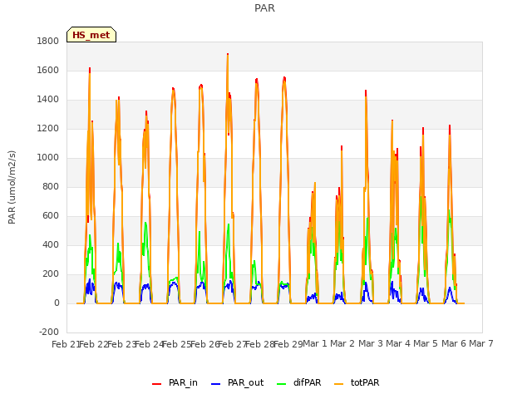Click the 600 y-axis tick label

[x=51, y=216]
